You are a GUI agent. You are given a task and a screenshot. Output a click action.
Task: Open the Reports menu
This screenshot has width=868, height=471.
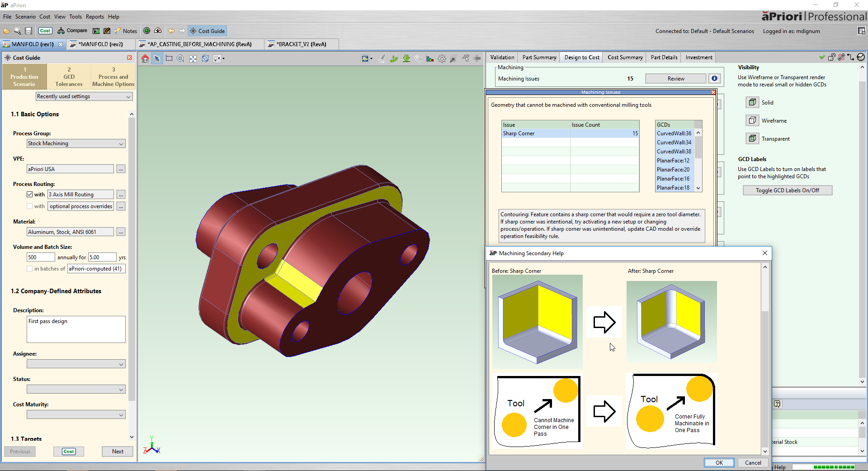click(x=95, y=17)
